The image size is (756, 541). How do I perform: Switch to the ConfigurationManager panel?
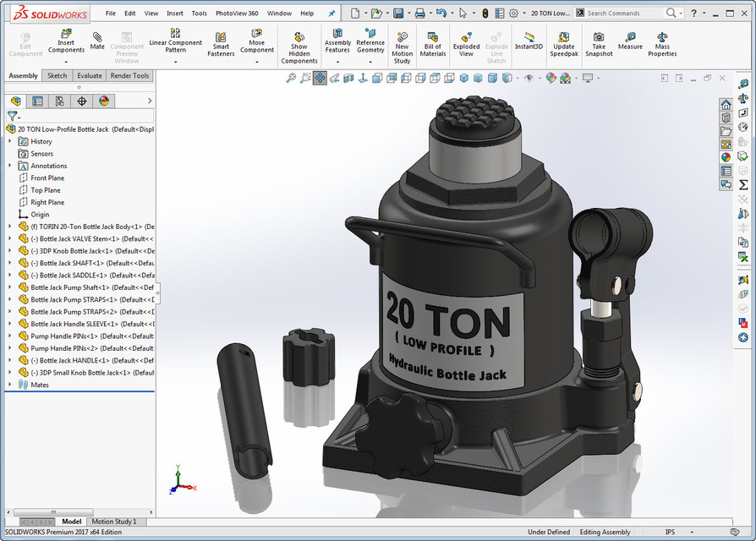click(x=59, y=101)
